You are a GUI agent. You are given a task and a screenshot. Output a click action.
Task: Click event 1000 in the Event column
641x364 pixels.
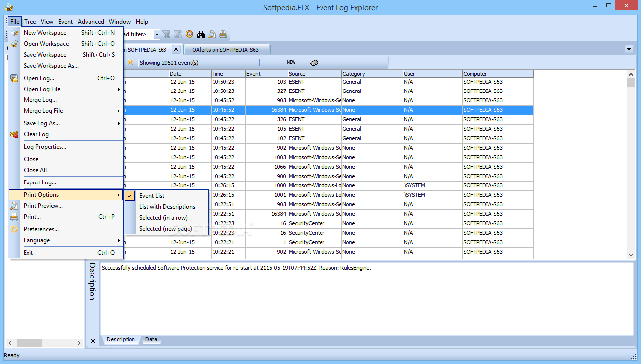267,185
